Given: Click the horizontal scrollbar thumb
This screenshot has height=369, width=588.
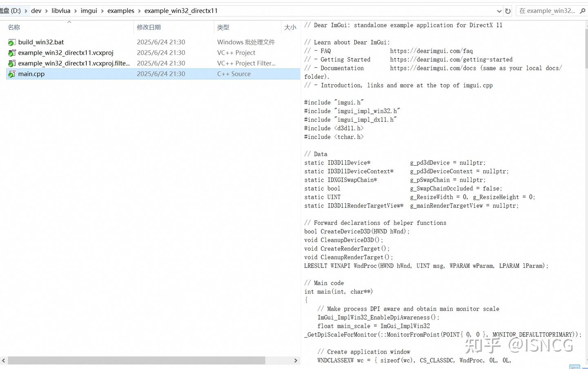Looking at the screenshot, I should coord(136,360).
